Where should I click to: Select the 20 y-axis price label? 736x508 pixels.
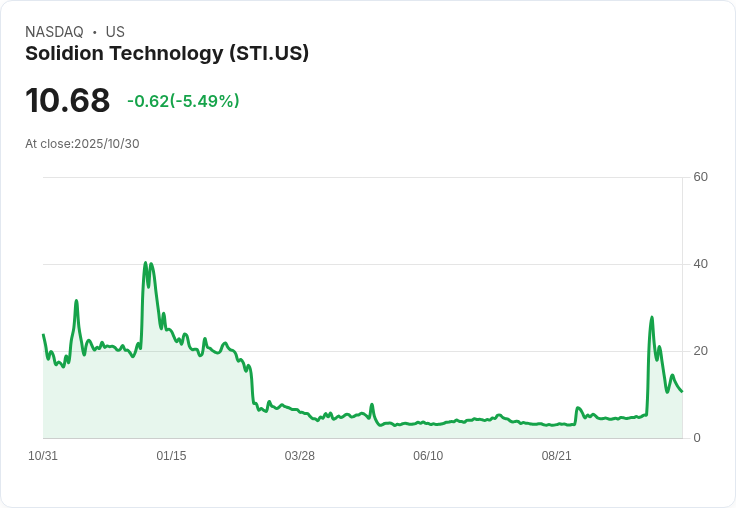700,351
